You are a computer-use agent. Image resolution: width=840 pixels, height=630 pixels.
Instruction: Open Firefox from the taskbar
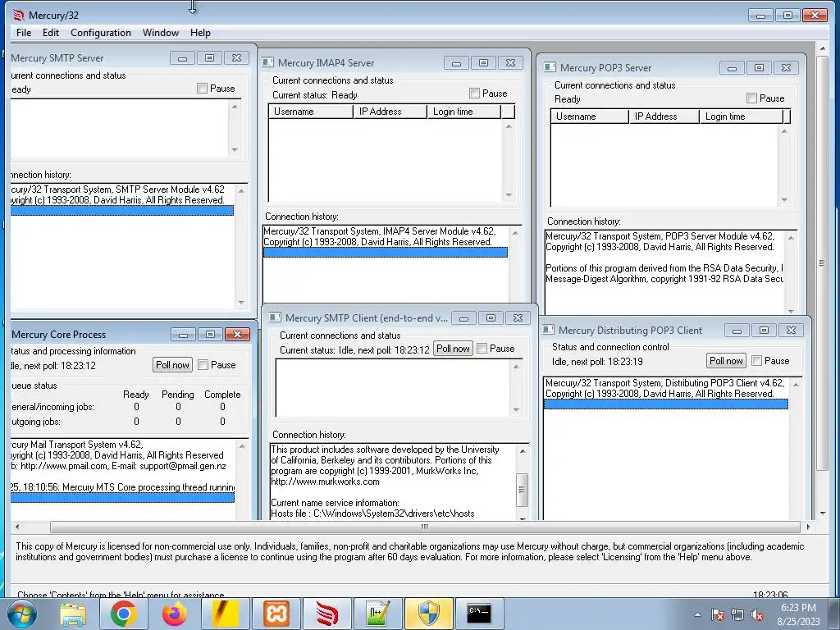coord(175,614)
